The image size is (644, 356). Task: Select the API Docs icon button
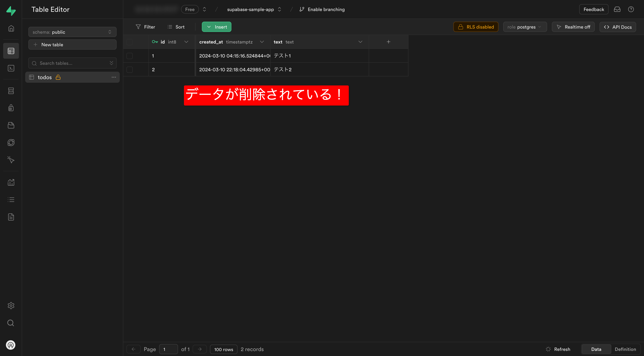pos(618,27)
